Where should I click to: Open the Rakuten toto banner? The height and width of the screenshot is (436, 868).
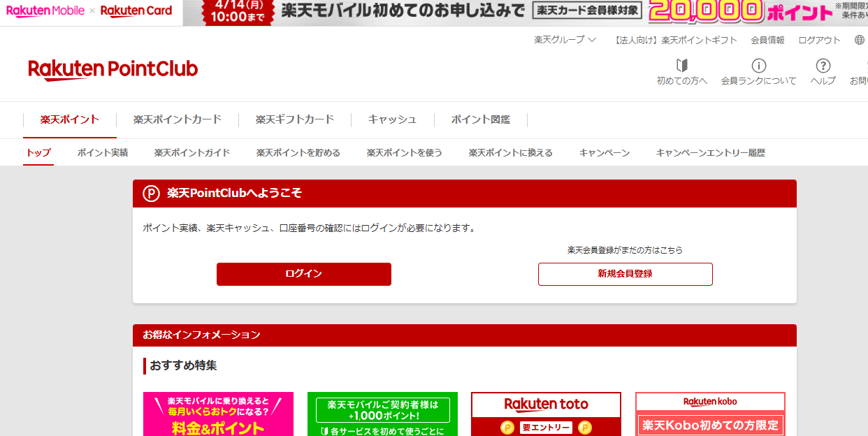pos(547,414)
